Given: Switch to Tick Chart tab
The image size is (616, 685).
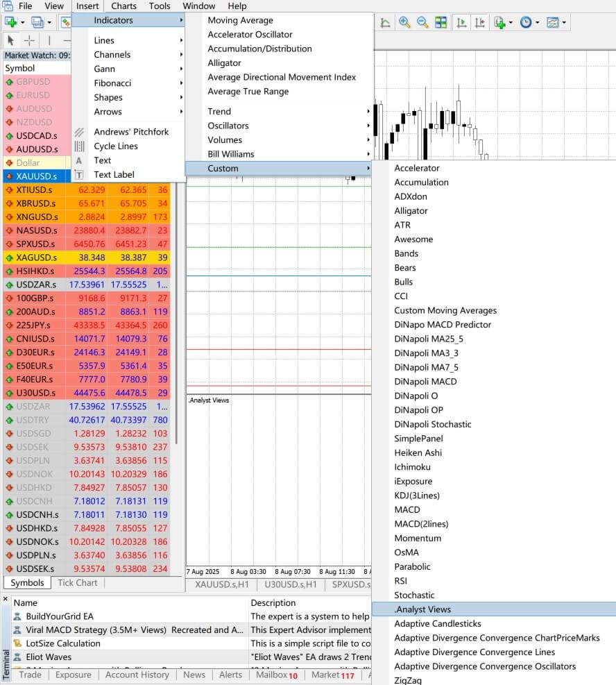Looking at the screenshot, I should 77,583.
